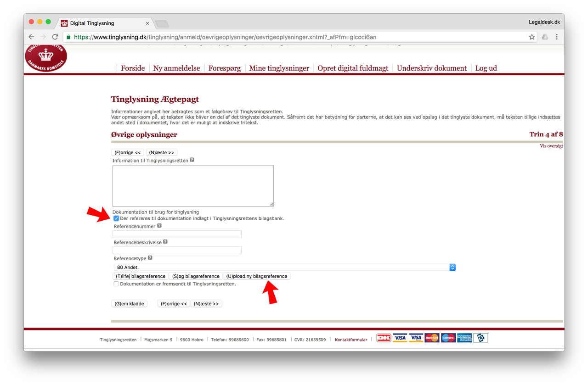This screenshot has height=385, width=588.
Task: Click CVR: 21659509 in footer
Action: (311, 340)
